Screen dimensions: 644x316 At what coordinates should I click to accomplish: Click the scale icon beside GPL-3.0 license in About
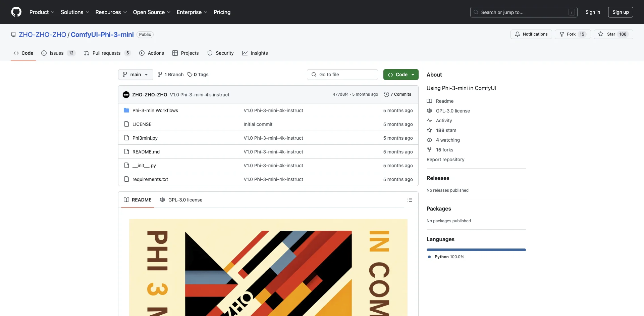coord(429,111)
